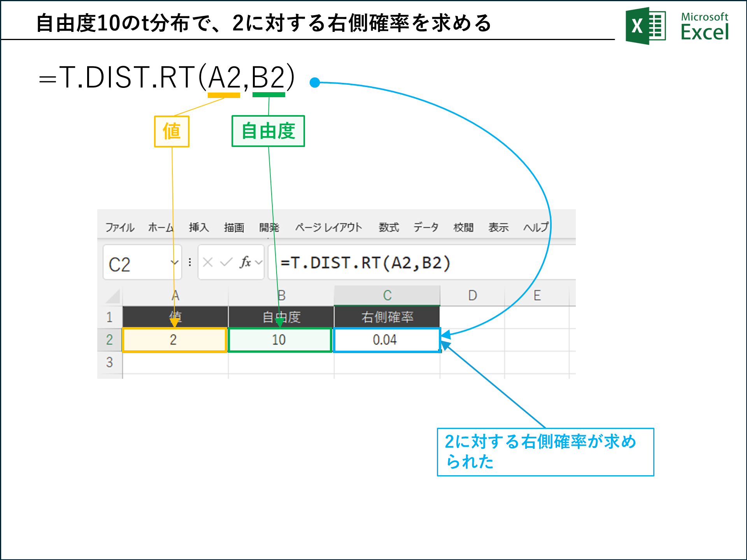Click the Insert Function (fx) icon
Screen dimensions: 747x560
[246, 262]
